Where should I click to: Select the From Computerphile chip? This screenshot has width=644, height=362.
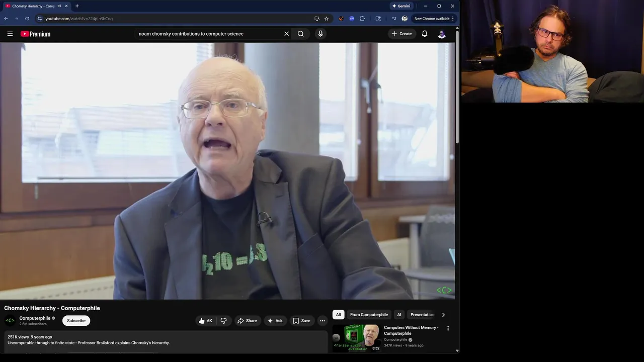(369, 315)
